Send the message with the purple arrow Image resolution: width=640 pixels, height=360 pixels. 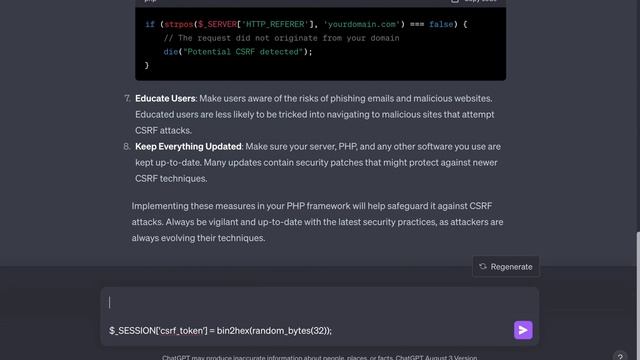tap(523, 330)
